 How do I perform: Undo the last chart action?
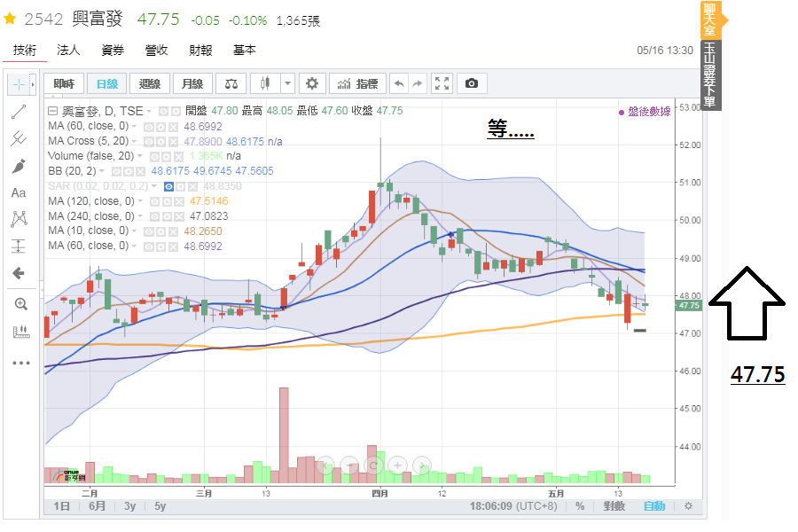pos(399,83)
